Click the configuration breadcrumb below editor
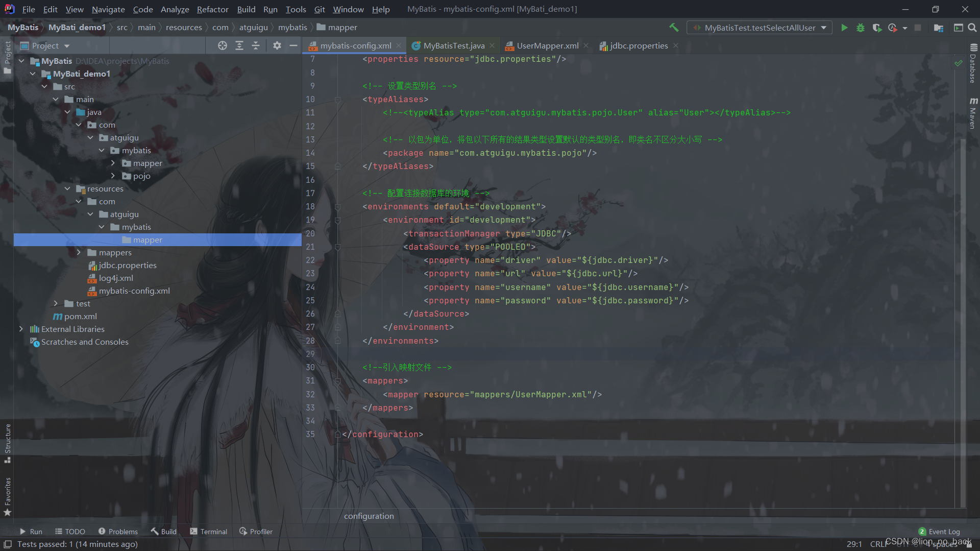This screenshot has height=551, width=980. click(x=369, y=516)
